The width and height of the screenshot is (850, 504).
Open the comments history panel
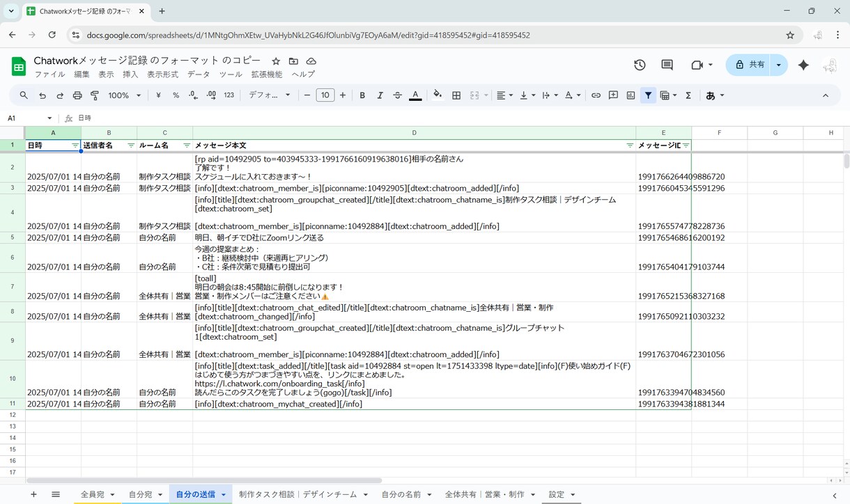tap(667, 65)
